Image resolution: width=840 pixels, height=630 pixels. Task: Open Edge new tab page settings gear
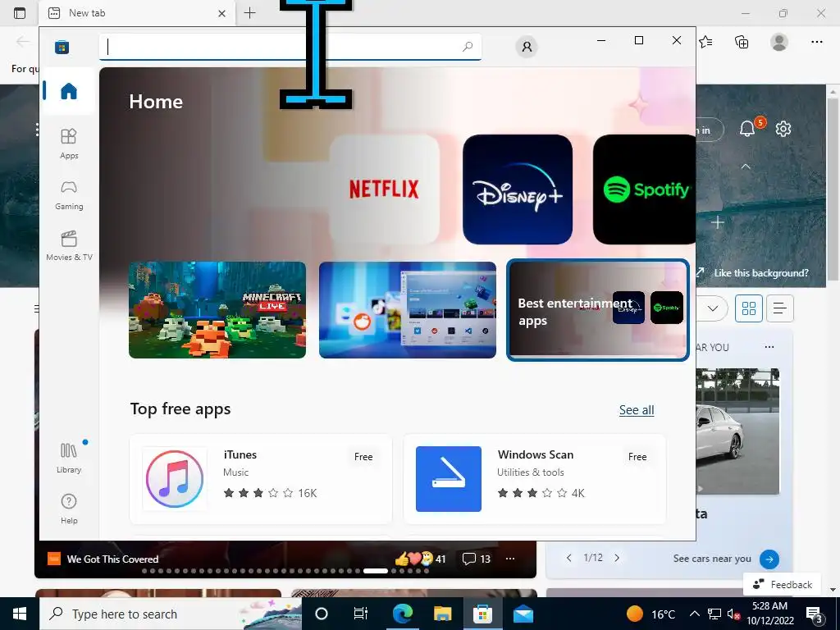pos(783,129)
